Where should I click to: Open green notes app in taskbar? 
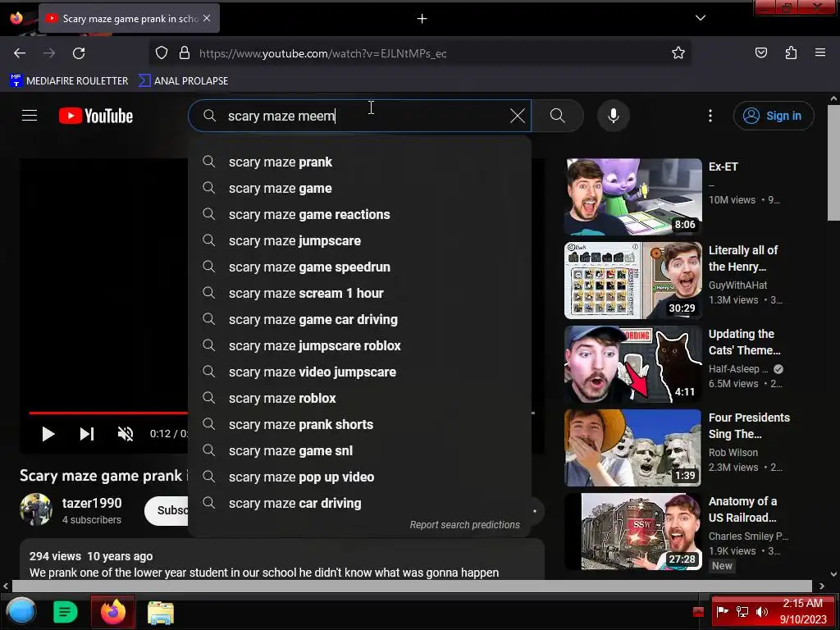click(x=66, y=612)
